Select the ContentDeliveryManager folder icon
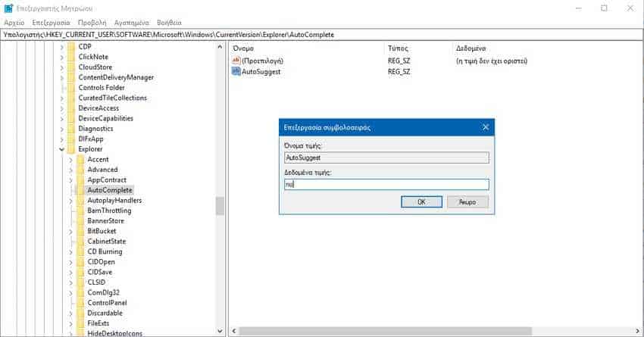The width and height of the screenshot is (644, 337). (71, 77)
